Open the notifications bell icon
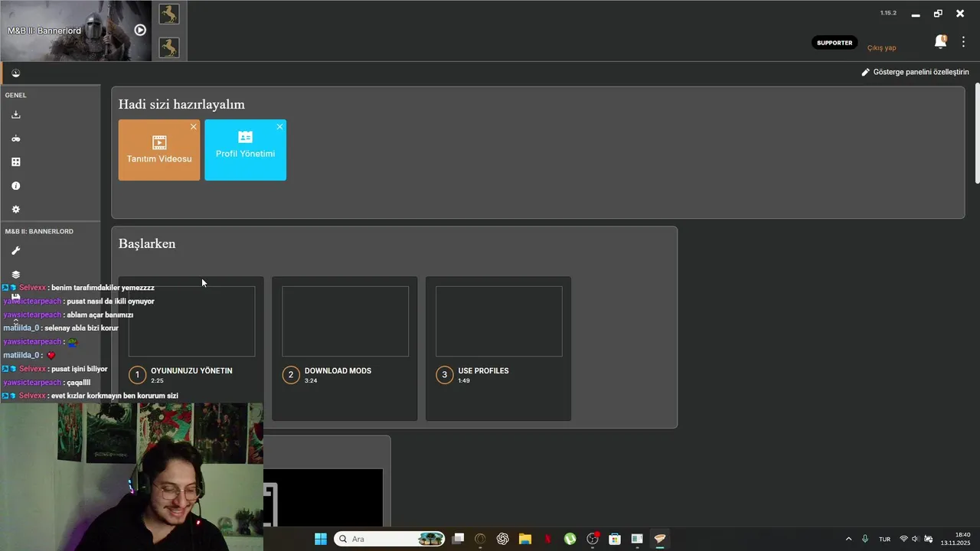 pos(940,41)
